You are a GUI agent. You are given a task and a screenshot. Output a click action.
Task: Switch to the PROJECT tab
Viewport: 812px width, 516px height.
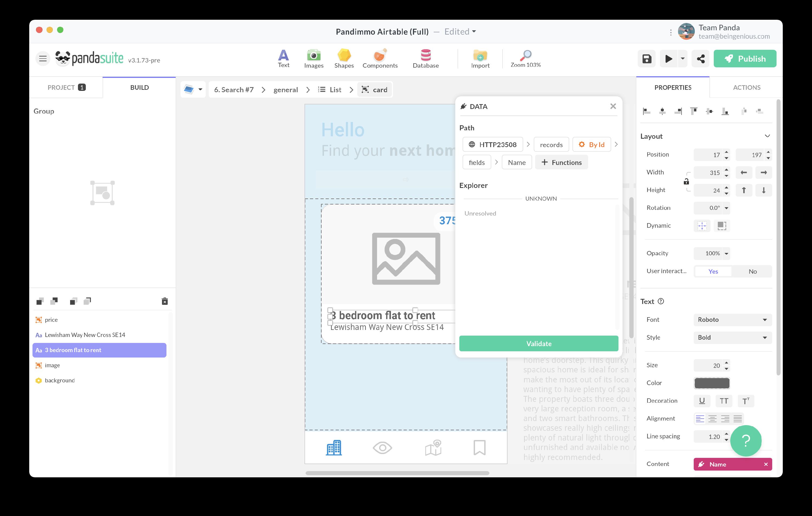click(x=66, y=87)
